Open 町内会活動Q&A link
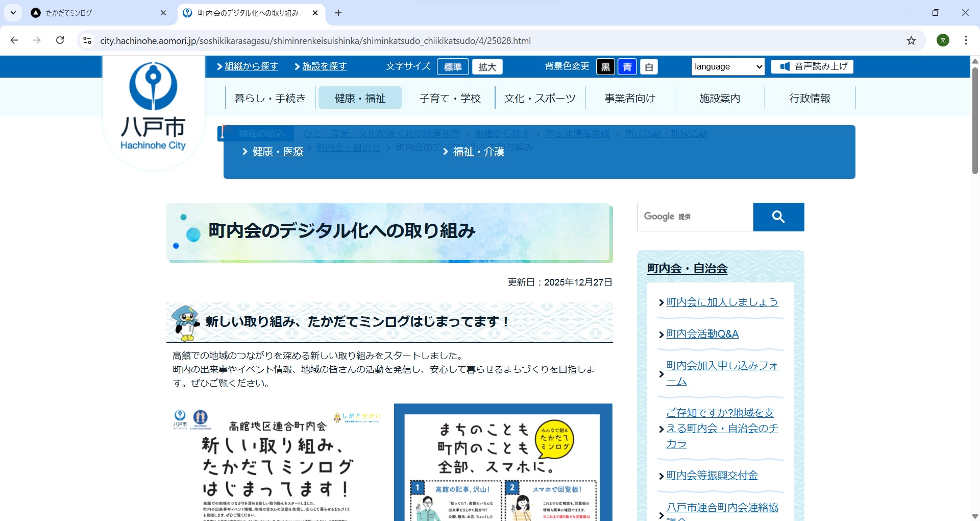 click(702, 334)
